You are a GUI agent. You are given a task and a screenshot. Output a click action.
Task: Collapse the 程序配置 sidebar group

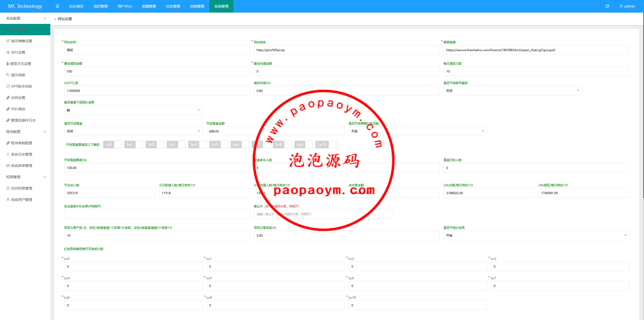[25, 132]
